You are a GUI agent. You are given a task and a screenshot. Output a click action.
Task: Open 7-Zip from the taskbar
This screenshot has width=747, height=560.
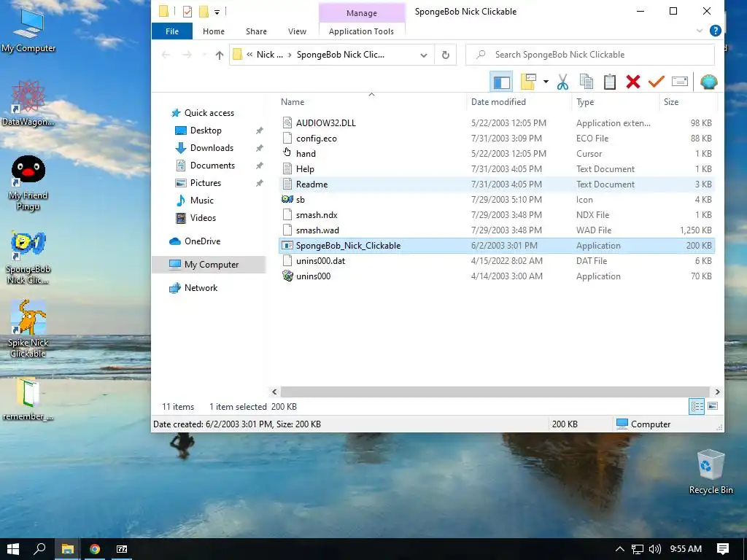point(122,549)
